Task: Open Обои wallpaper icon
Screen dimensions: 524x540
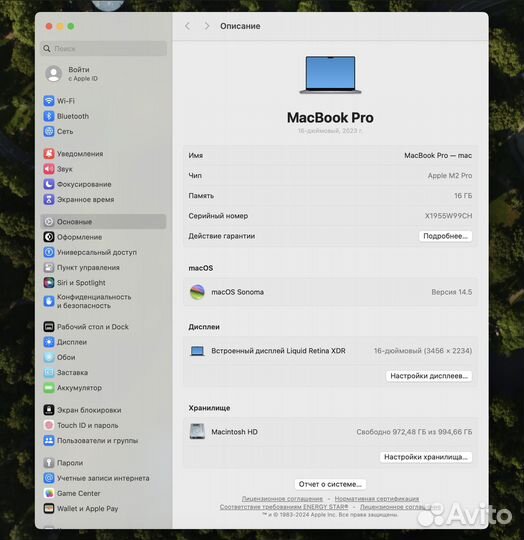Action: click(x=49, y=357)
